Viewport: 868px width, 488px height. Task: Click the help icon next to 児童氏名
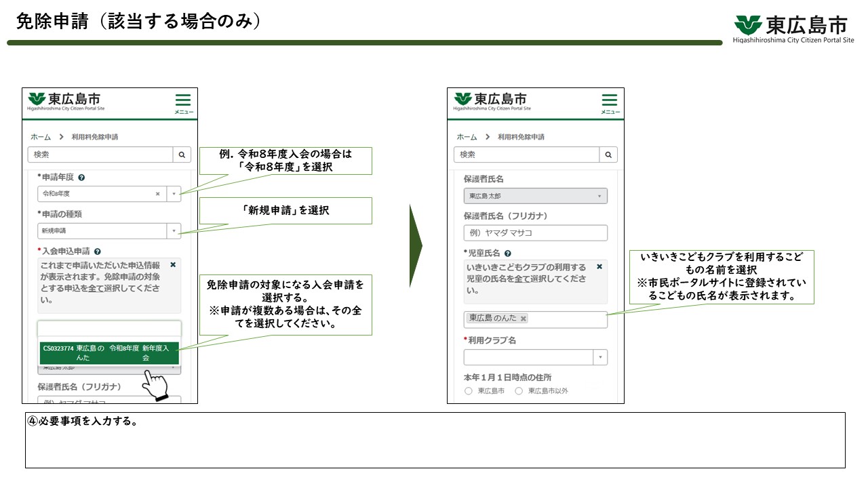509,253
